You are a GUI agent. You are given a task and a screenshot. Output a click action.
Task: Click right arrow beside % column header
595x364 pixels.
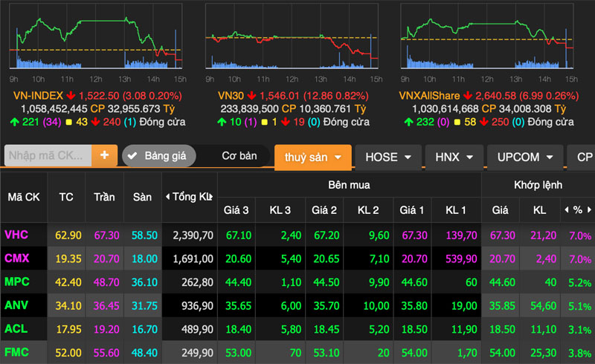tap(589, 209)
